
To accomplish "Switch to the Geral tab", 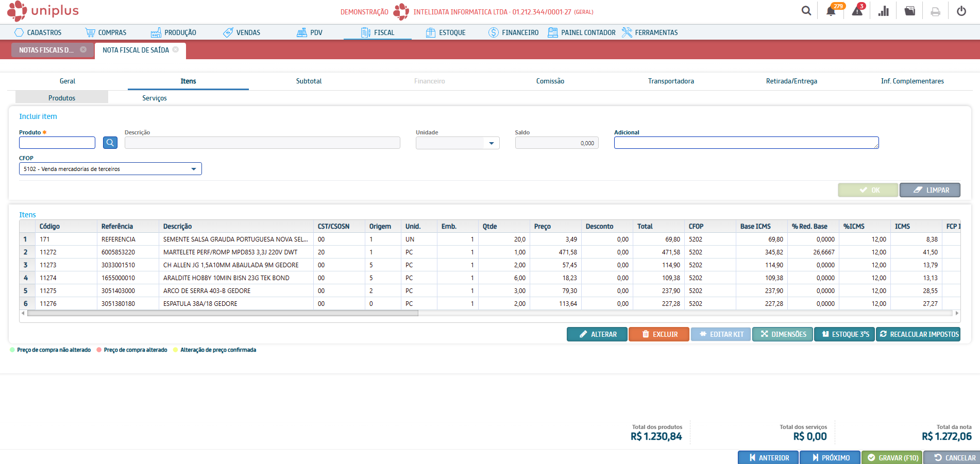I will point(67,81).
